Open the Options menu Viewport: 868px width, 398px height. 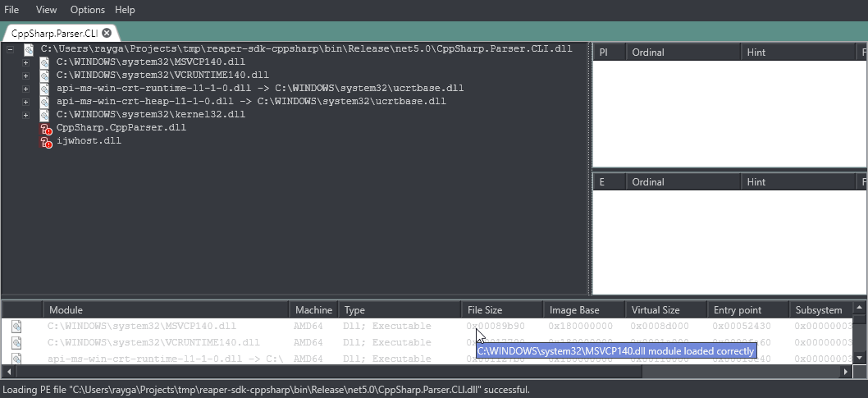click(x=88, y=9)
